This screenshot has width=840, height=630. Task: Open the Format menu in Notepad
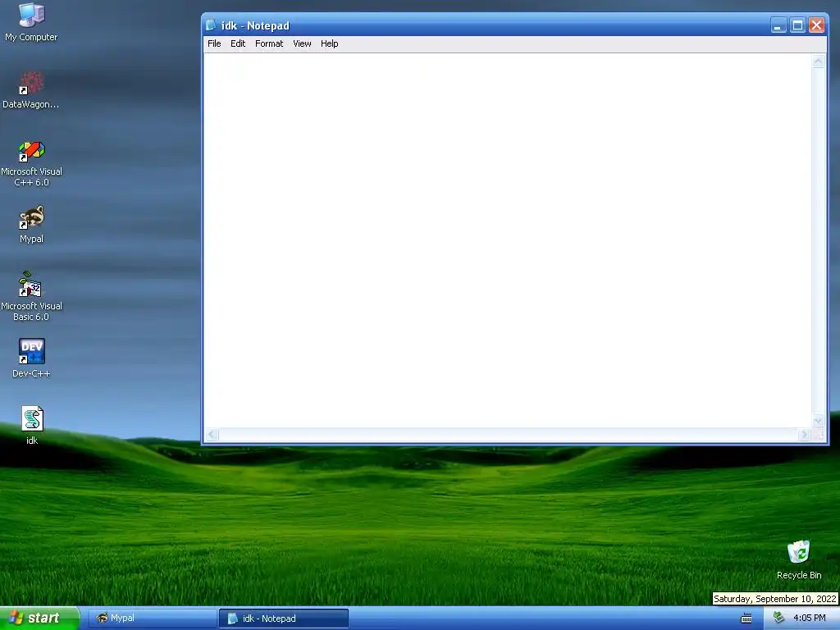click(269, 44)
